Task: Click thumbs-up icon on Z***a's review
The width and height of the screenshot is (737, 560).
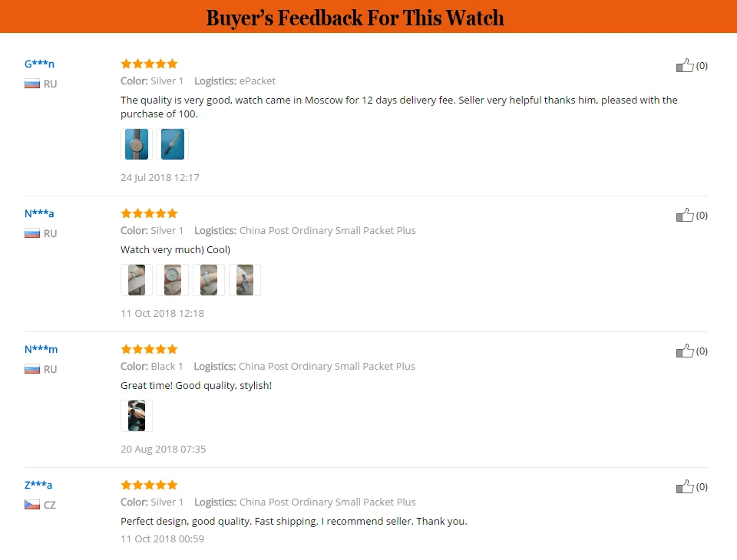Action: coord(685,486)
